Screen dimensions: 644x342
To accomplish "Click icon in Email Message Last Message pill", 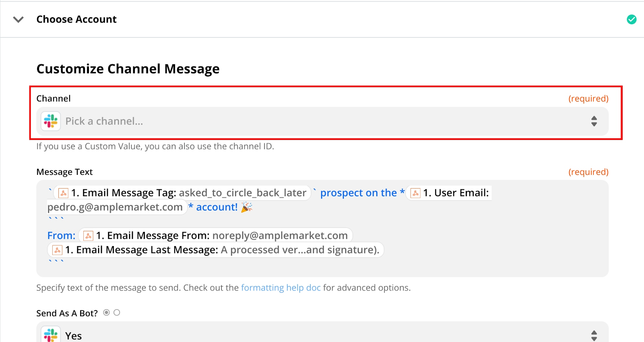I will pyautogui.click(x=58, y=250).
